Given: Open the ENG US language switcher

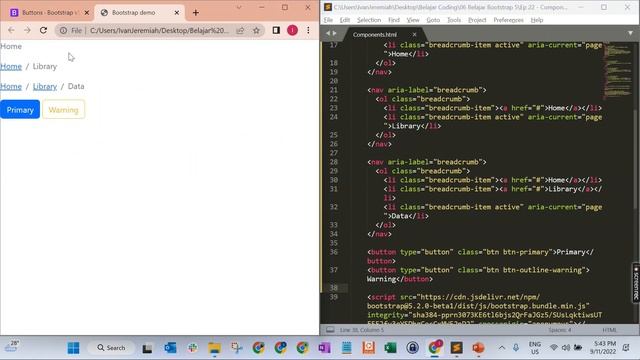Looking at the screenshot, I should point(535,348).
